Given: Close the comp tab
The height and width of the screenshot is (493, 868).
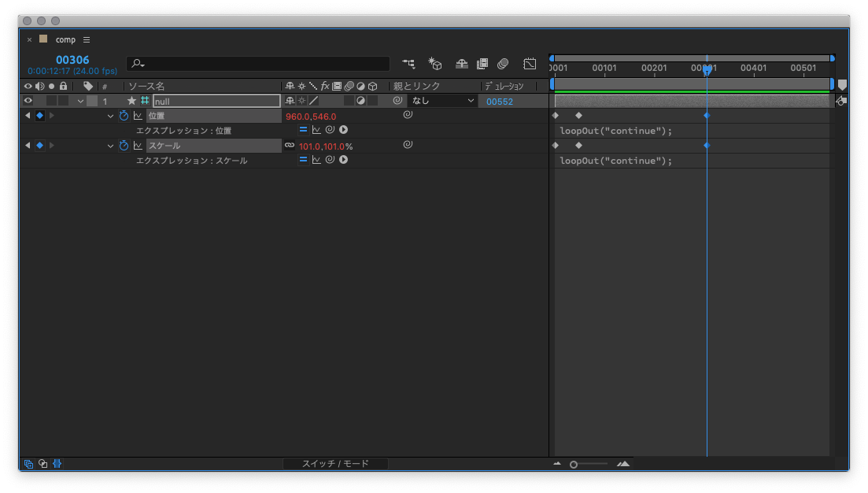Looking at the screenshot, I should tap(29, 40).
